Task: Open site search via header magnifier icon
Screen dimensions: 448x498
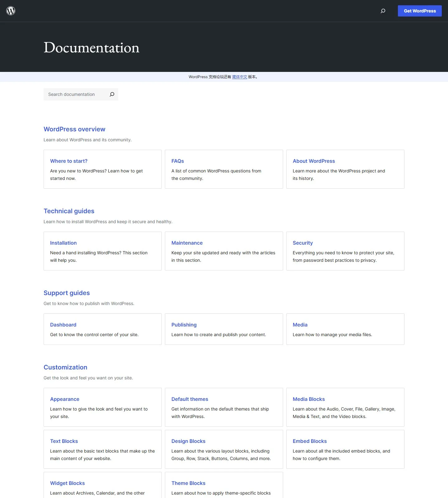Action: pyautogui.click(x=383, y=11)
